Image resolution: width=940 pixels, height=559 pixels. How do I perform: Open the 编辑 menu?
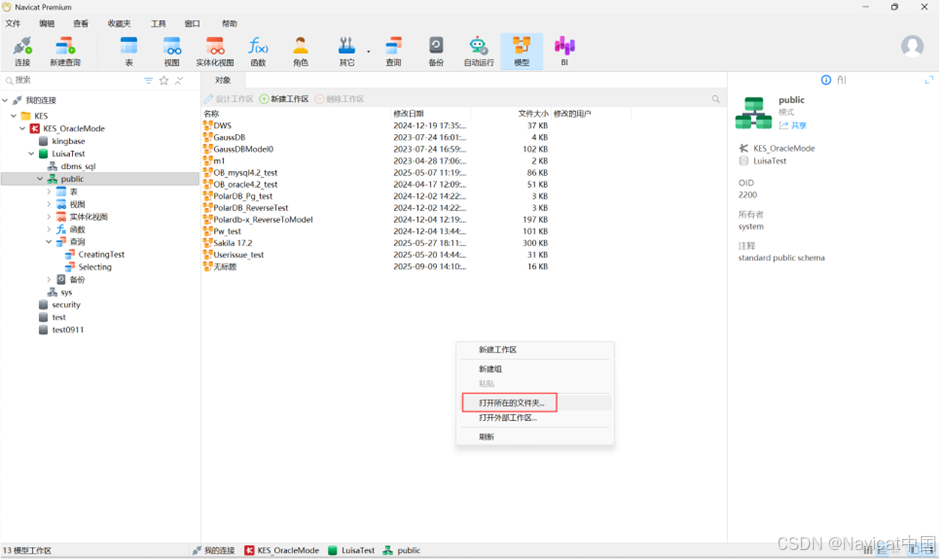(x=47, y=23)
